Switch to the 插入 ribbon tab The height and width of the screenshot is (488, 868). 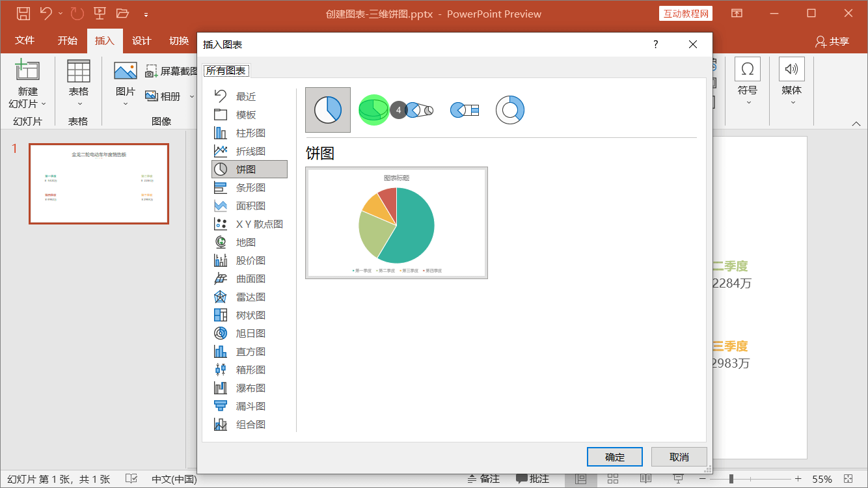(104, 40)
